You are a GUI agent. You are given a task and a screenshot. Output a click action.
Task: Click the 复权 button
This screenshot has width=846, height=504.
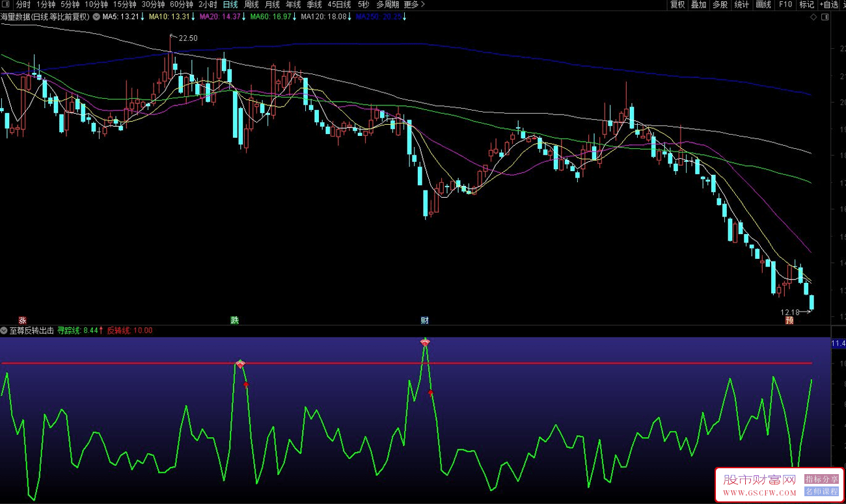[x=677, y=5]
